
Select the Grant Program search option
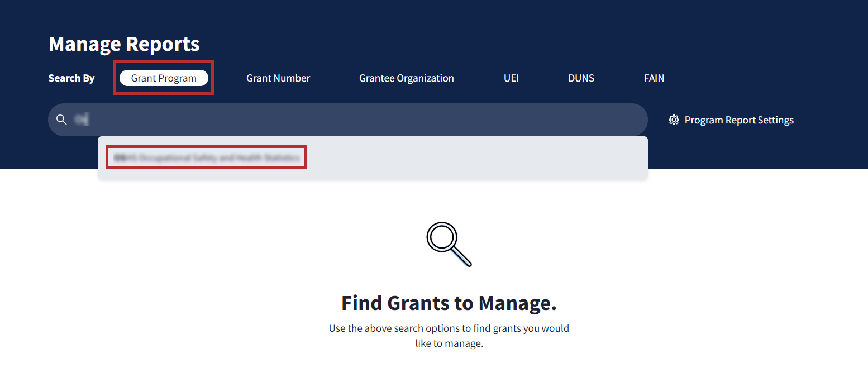click(164, 78)
